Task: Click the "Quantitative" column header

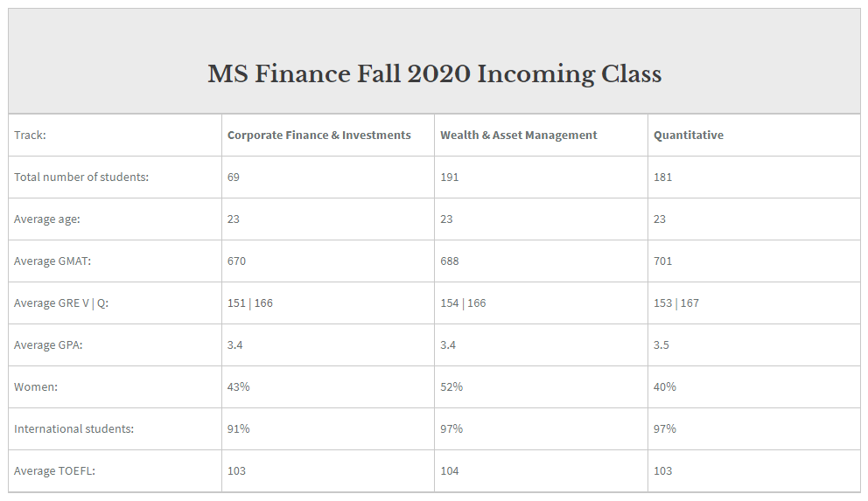Action: [x=688, y=136]
